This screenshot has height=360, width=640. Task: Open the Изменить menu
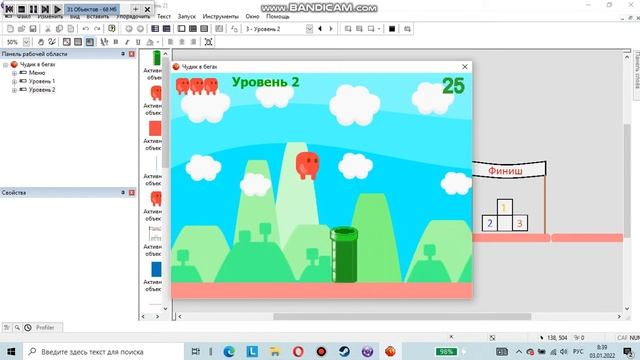pos(50,17)
